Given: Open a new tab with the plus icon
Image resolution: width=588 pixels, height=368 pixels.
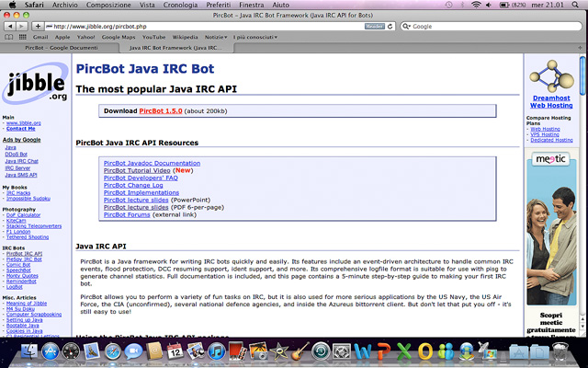Looking at the screenshot, I should click(580, 48).
